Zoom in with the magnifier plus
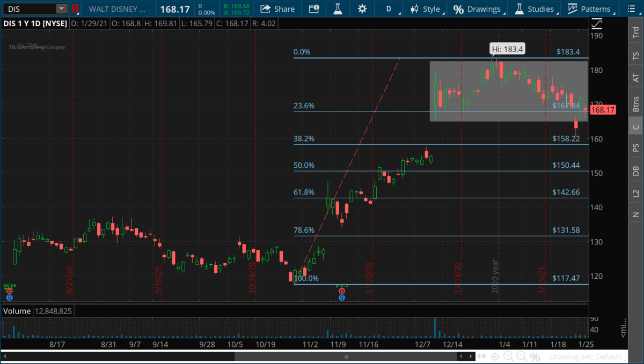This screenshot has height=364, width=644. [x=508, y=356]
